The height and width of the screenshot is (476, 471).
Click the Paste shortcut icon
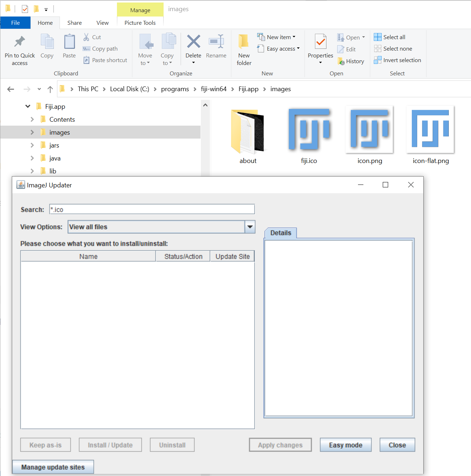[x=86, y=60]
